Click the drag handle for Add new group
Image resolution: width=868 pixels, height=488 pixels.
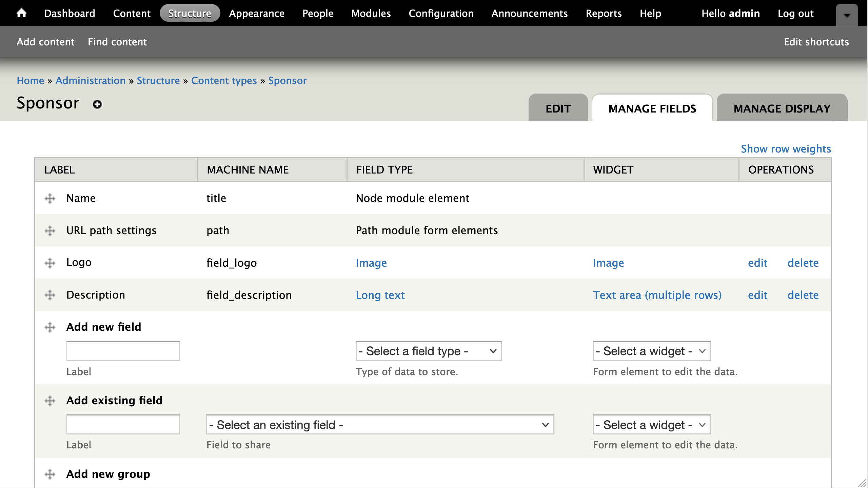[50, 474]
